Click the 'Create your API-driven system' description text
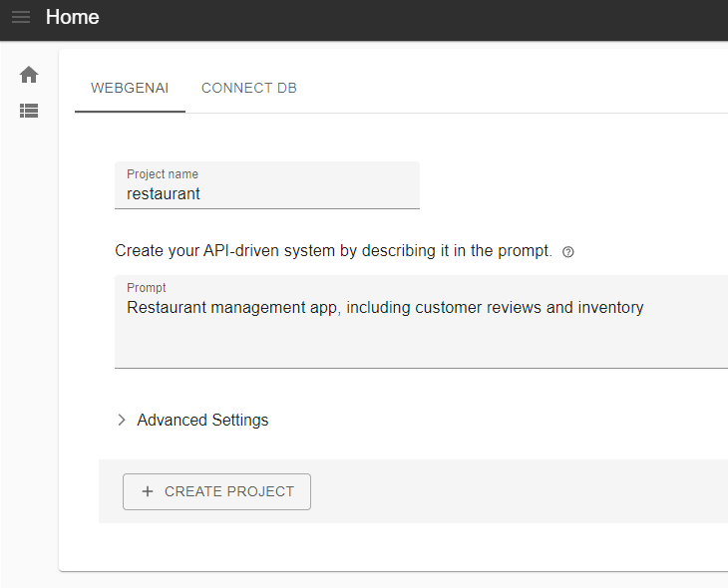The image size is (728, 588). pos(333,250)
